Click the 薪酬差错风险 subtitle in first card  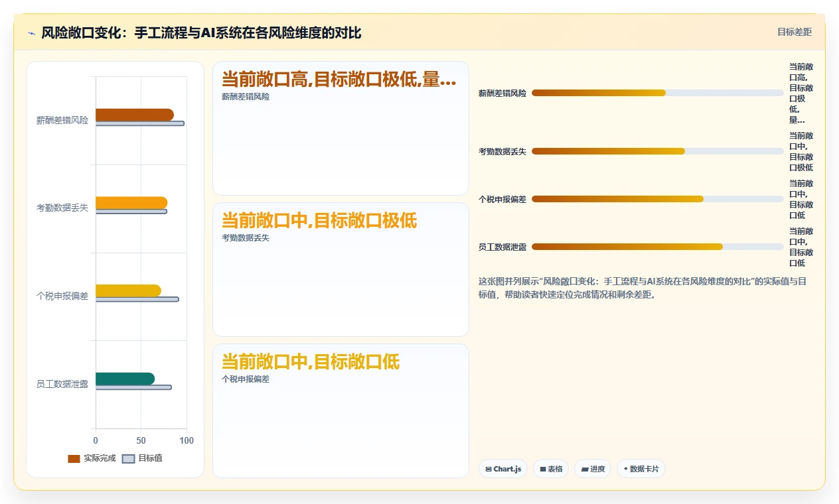(x=246, y=97)
